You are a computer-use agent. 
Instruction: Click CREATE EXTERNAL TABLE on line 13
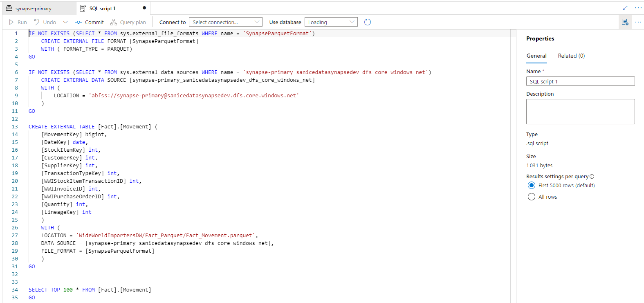tap(61, 126)
